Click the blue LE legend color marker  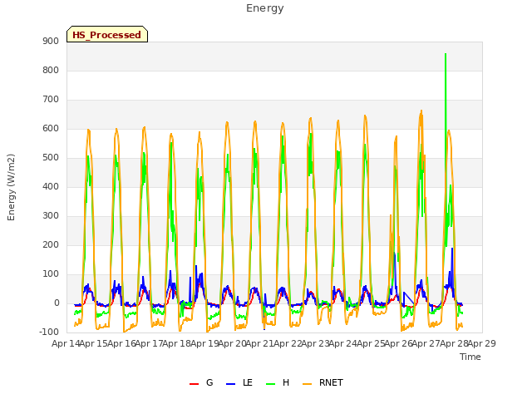(231, 384)
